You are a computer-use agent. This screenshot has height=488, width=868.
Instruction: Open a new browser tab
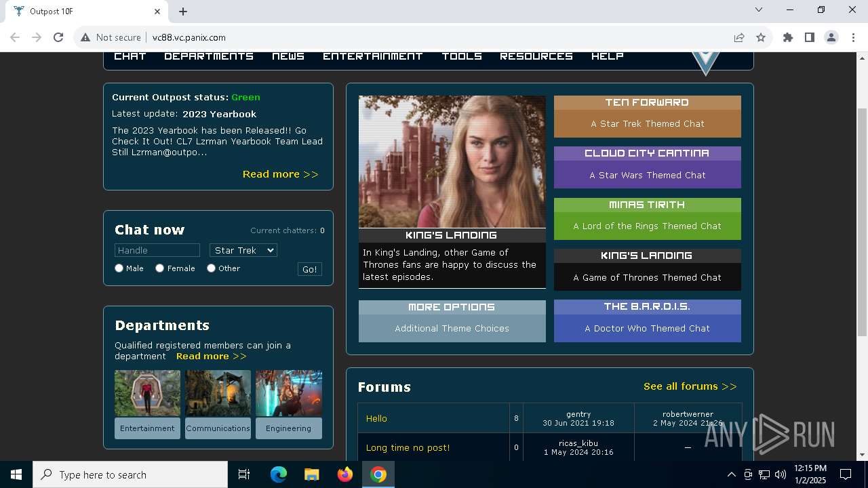coord(183,11)
